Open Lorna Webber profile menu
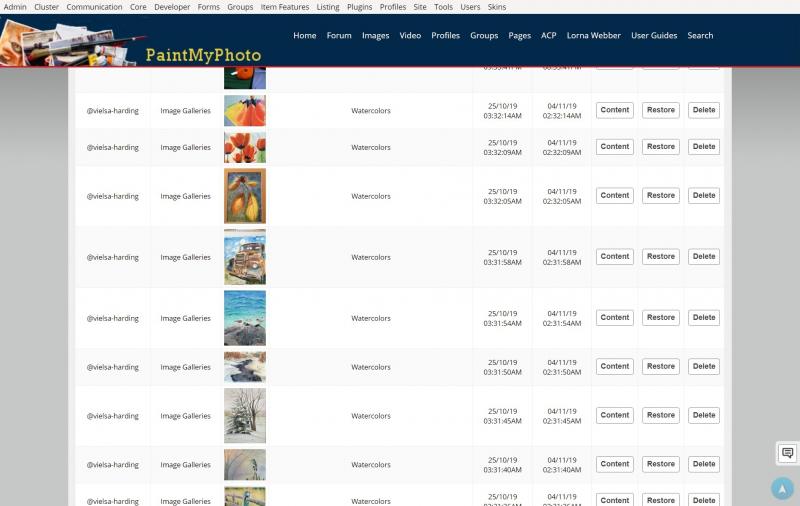 click(593, 35)
